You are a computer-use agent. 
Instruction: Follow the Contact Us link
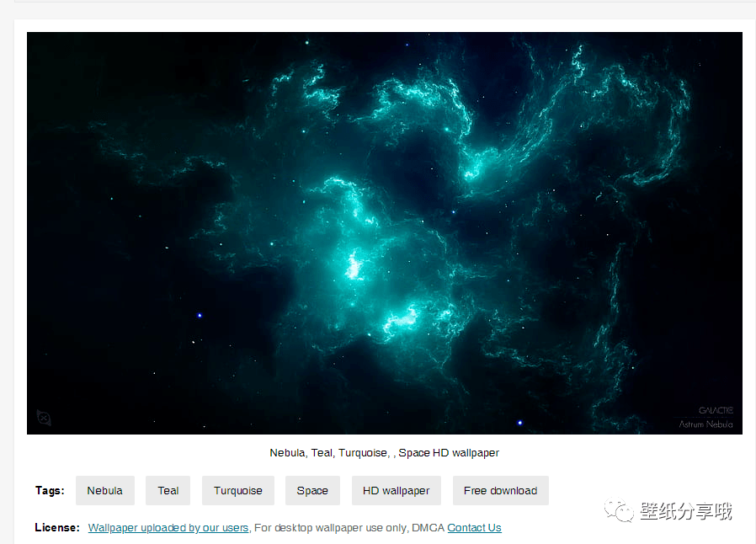pyautogui.click(x=474, y=528)
